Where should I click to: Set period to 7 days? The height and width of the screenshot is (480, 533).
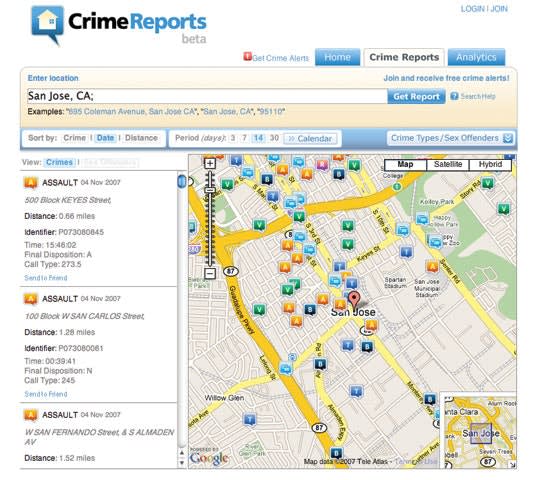[244, 138]
